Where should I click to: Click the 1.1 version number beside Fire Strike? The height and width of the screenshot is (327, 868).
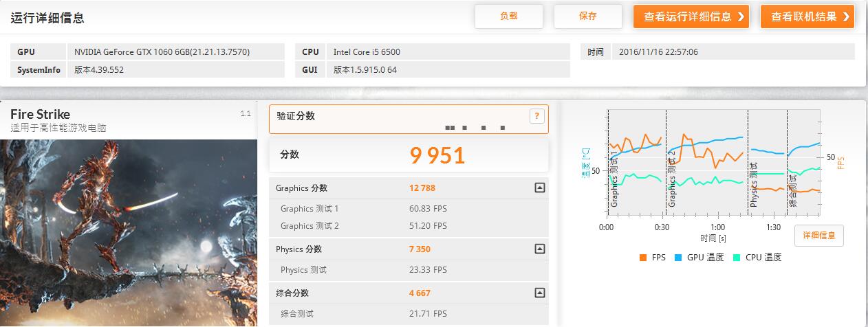coord(246,113)
